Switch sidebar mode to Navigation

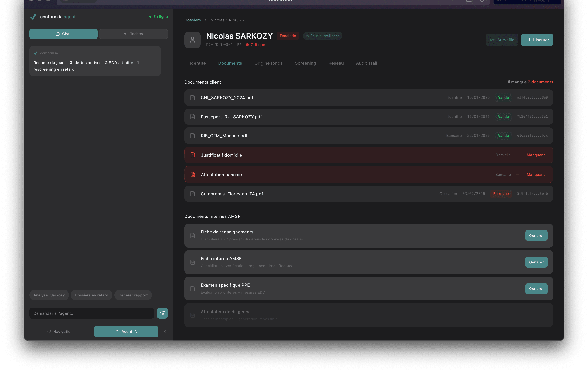click(60, 331)
